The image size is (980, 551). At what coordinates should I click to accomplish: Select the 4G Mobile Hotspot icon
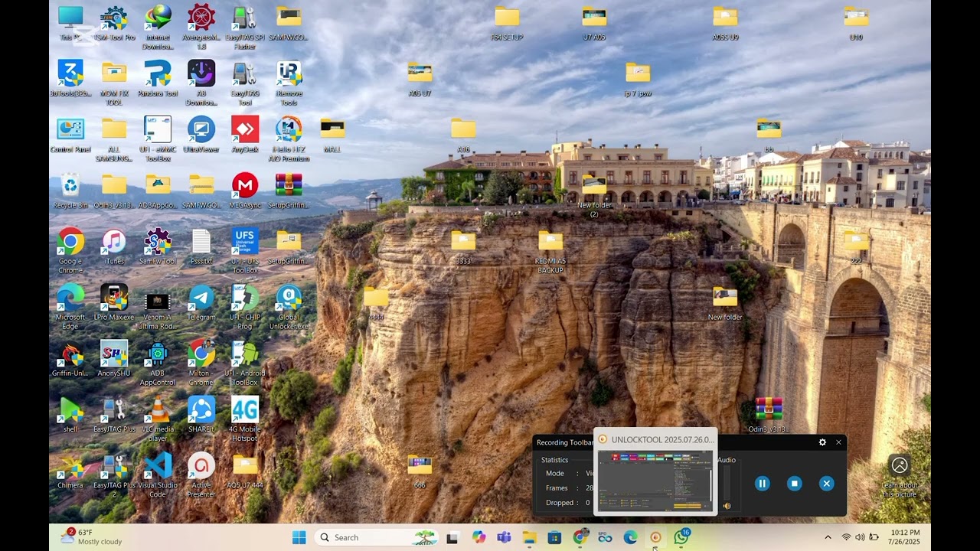pos(245,419)
